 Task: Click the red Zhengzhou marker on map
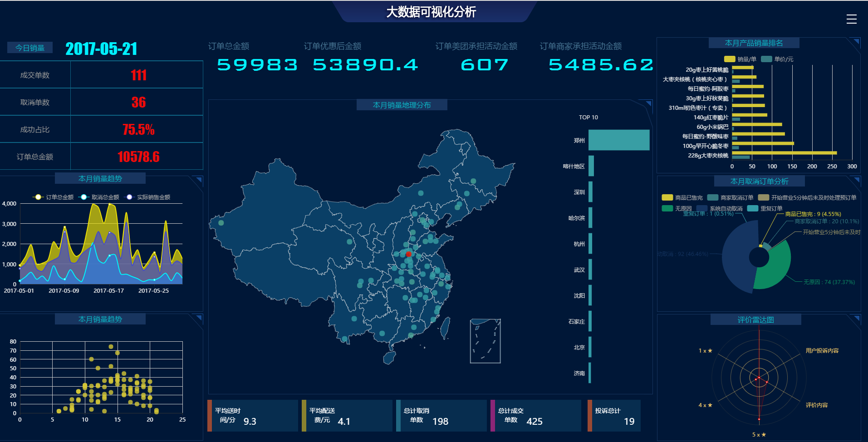point(408,254)
